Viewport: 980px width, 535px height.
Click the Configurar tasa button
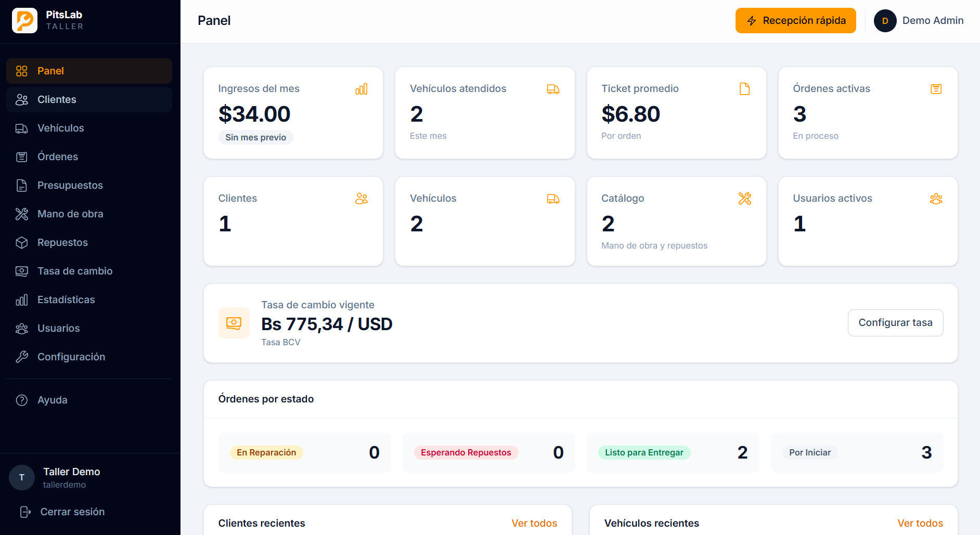(895, 323)
